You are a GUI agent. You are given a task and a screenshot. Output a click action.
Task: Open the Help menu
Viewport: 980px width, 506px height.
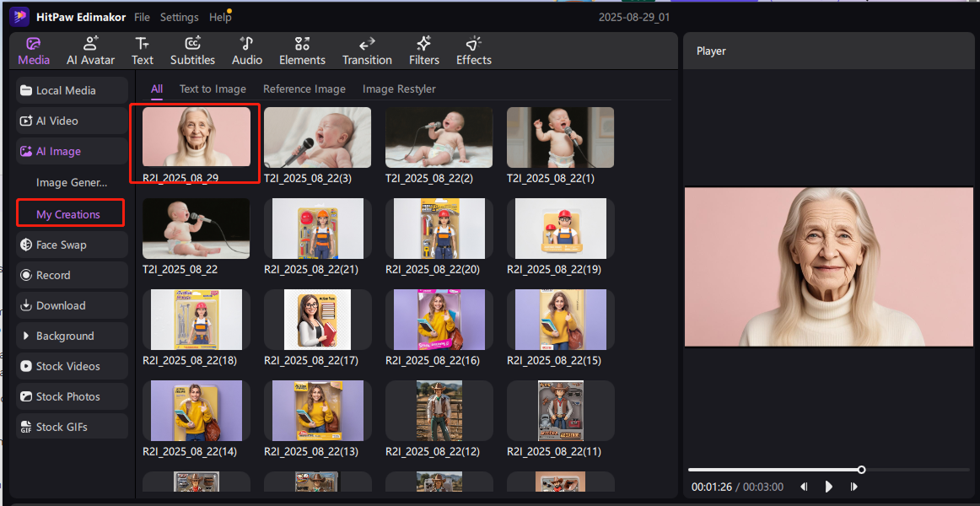tap(220, 18)
